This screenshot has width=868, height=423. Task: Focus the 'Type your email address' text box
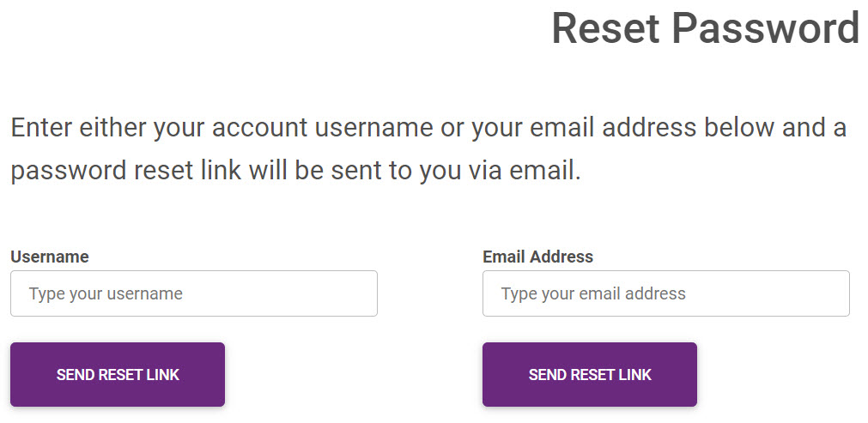[x=665, y=293]
